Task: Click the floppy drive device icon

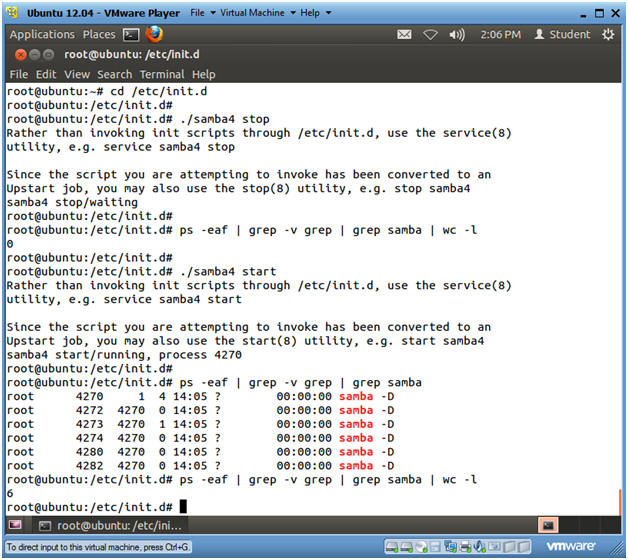Action: coord(435,546)
